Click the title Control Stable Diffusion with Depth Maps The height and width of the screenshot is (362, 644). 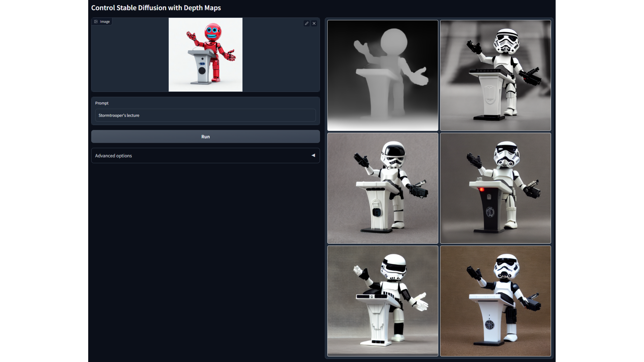click(x=156, y=8)
